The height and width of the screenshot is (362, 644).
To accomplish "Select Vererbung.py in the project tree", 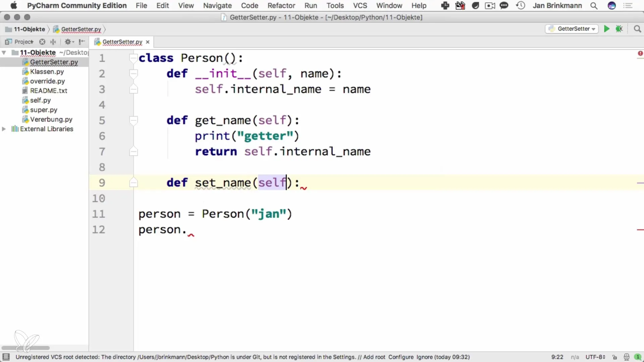I will [51, 119].
